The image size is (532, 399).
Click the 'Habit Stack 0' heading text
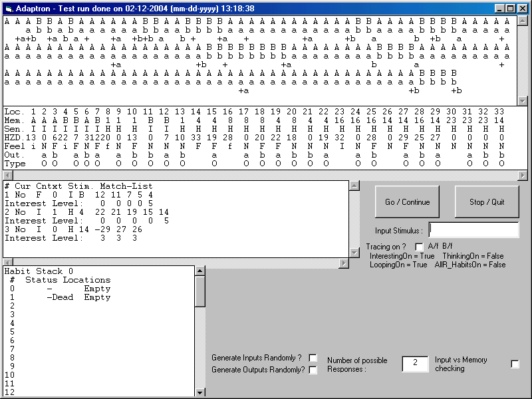(39, 271)
